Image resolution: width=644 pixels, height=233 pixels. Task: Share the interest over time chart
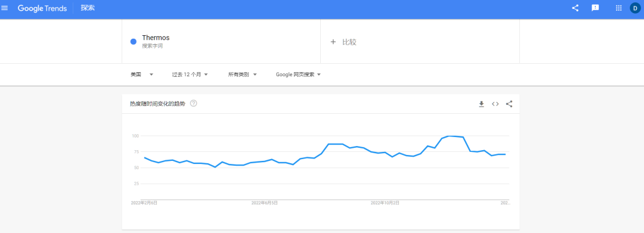[x=509, y=104]
